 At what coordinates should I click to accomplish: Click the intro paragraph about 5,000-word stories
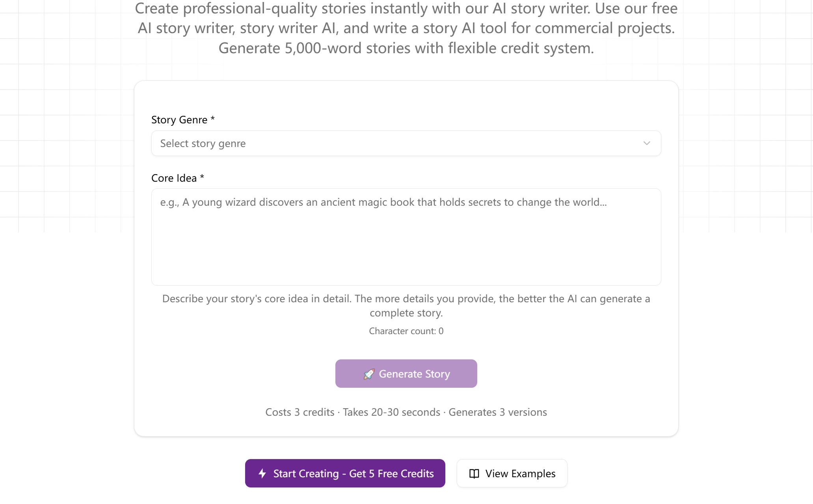click(406, 28)
